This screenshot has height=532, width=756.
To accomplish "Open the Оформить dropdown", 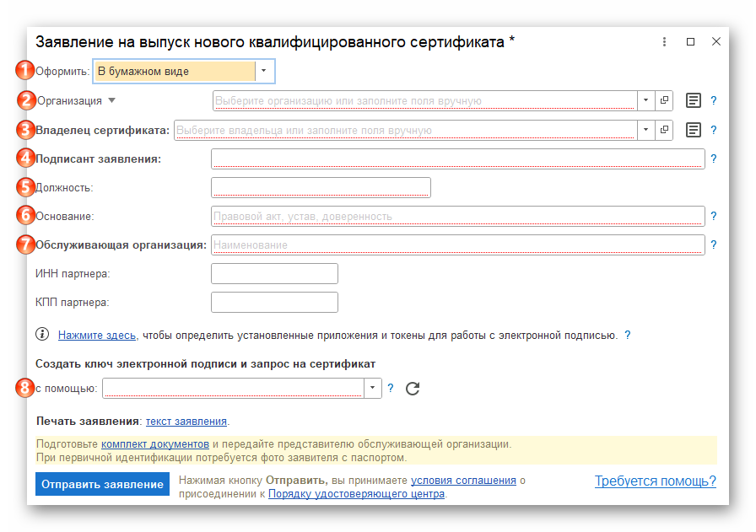I will tap(264, 71).
